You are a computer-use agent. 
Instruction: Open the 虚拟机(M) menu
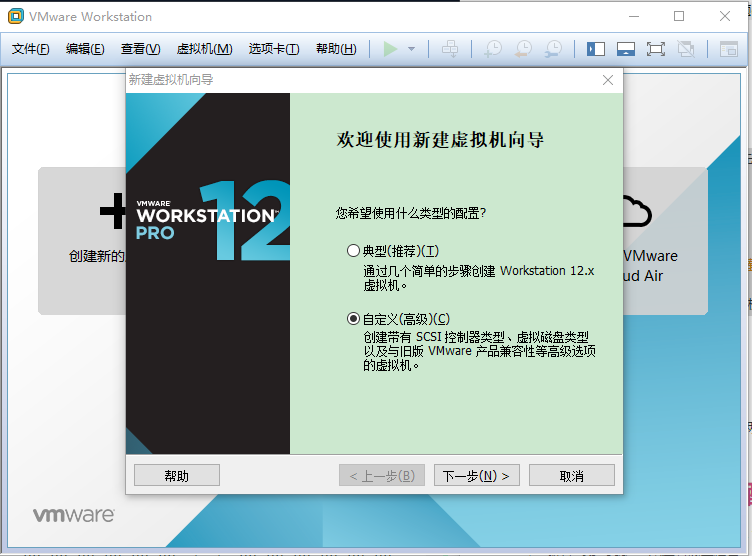tap(204, 49)
